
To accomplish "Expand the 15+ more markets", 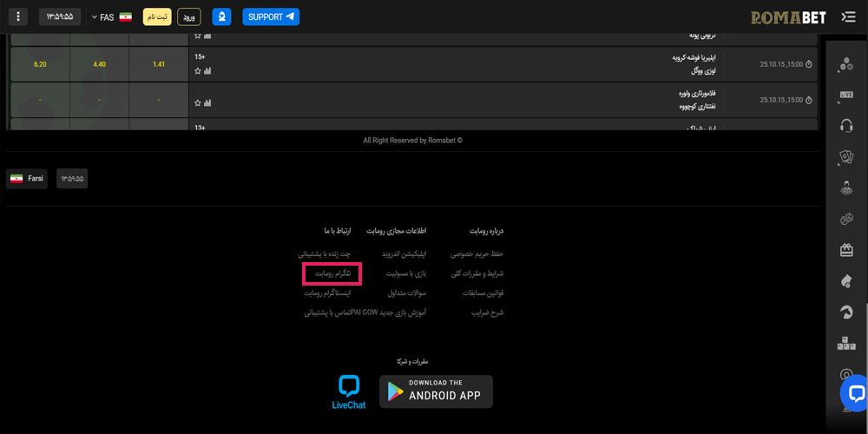I will click(200, 56).
